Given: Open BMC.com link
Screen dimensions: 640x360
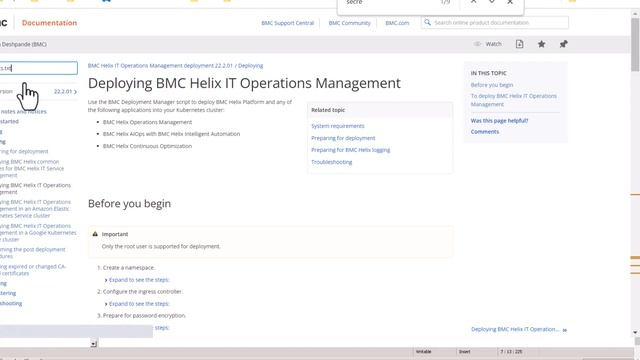Looking at the screenshot, I should coord(397,23).
